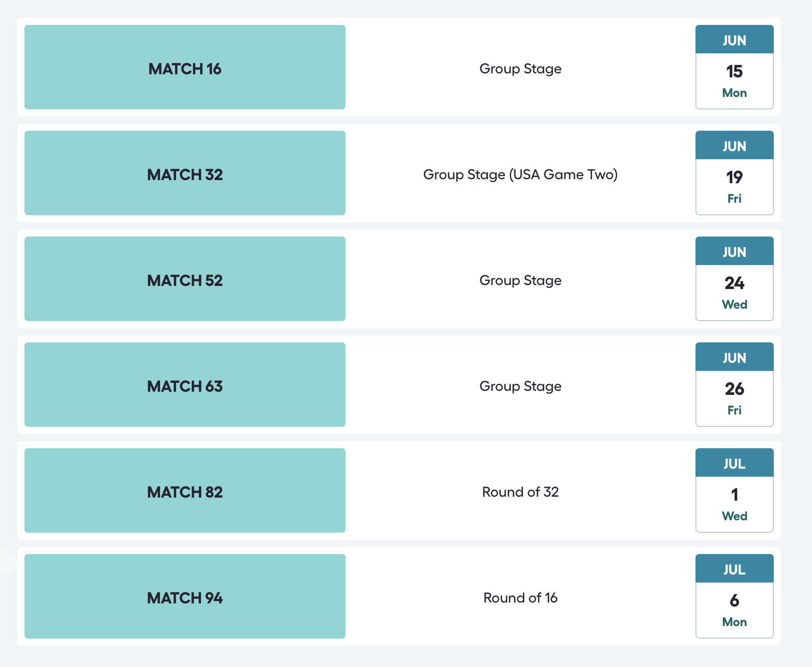
Task: Click the MATCH 16 card
Action: coord(185,68)
